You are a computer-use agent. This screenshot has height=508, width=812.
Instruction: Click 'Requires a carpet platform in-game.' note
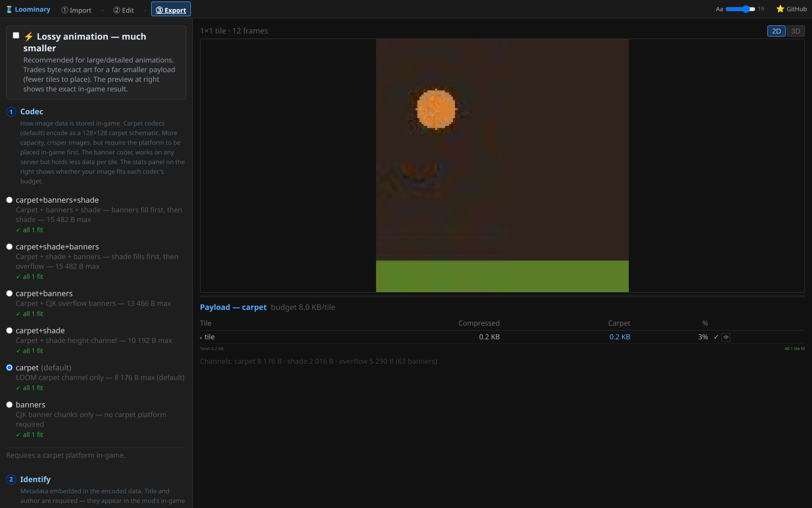pyautogui.click(x=66, y=455)
